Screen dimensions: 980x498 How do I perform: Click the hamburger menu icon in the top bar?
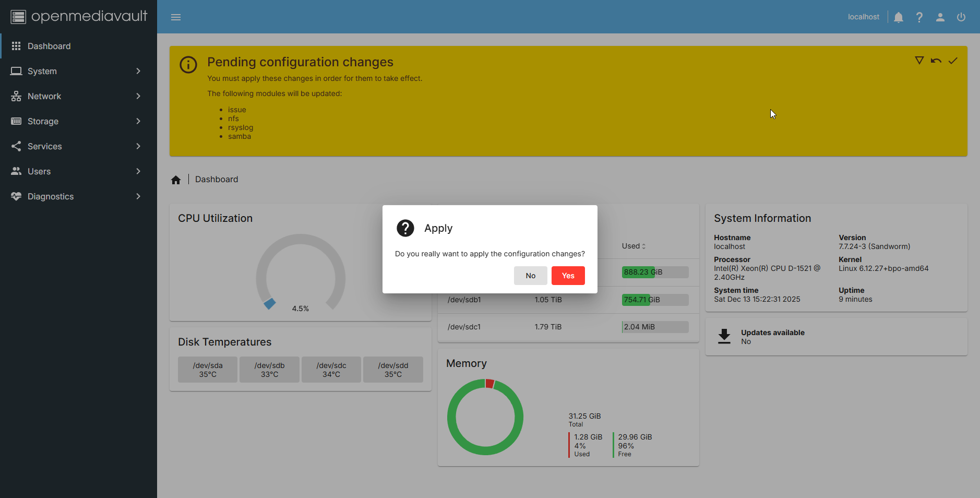[x=176, y=17]
